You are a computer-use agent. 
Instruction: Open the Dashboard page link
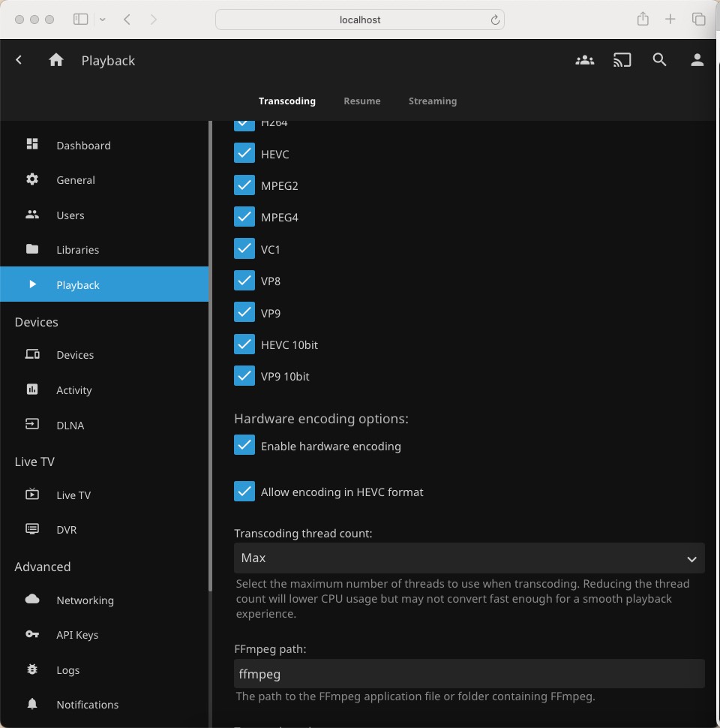coord(82,146)
